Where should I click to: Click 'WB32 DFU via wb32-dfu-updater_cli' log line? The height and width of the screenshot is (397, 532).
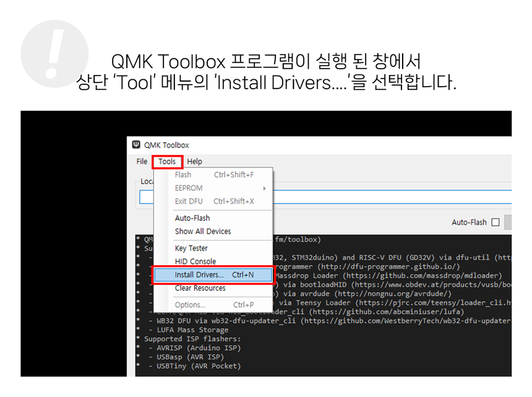click(226, 321)
